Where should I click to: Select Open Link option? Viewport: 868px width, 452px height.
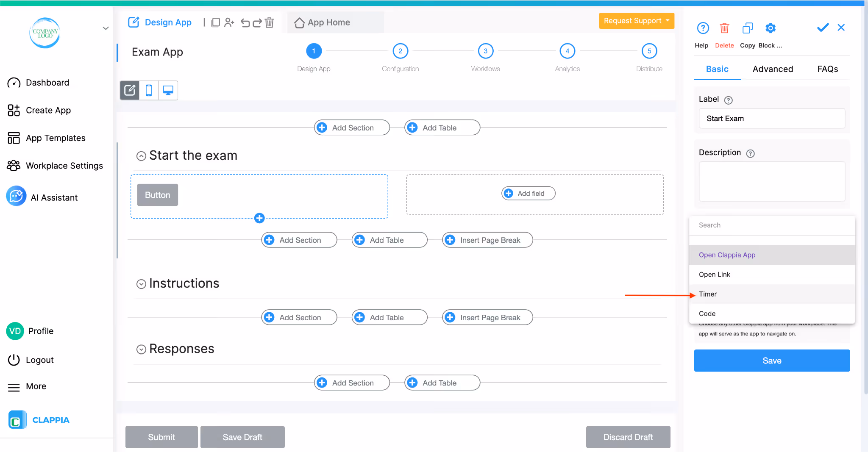(772, 275)
